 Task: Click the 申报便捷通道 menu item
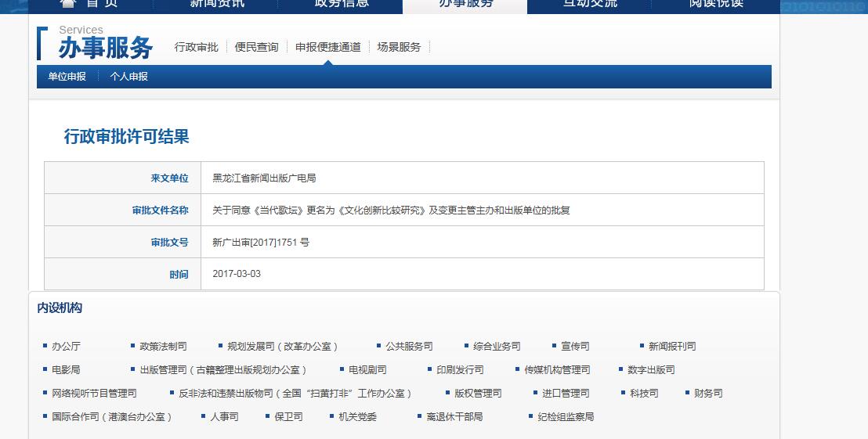[x=327, y=47]
